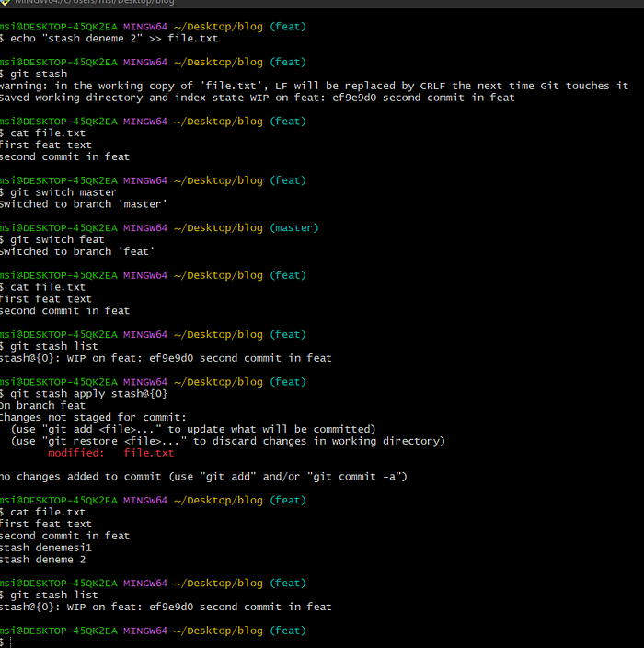Click the "git switch master" command
Screen dimensions: 644x648
coord(58,192)
